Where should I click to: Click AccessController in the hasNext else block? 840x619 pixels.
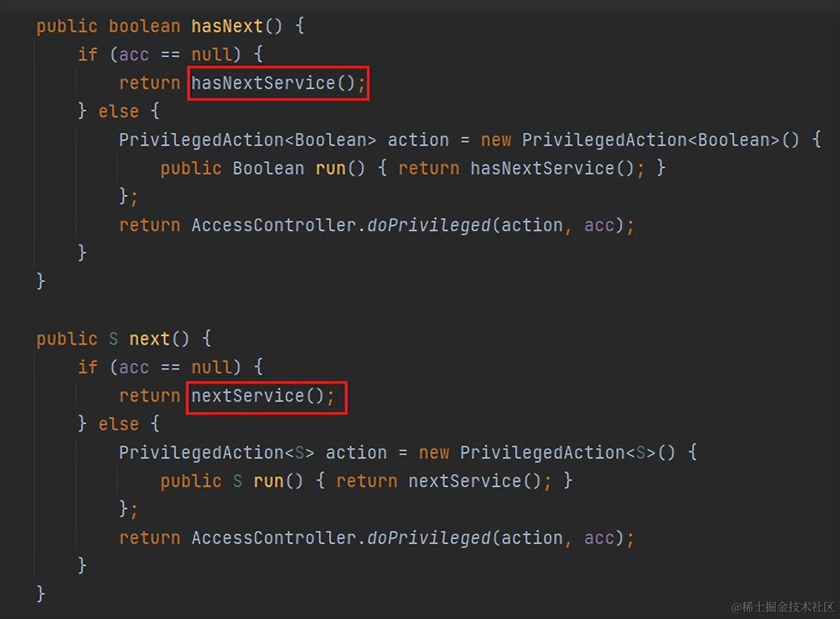tap(274, 226)
